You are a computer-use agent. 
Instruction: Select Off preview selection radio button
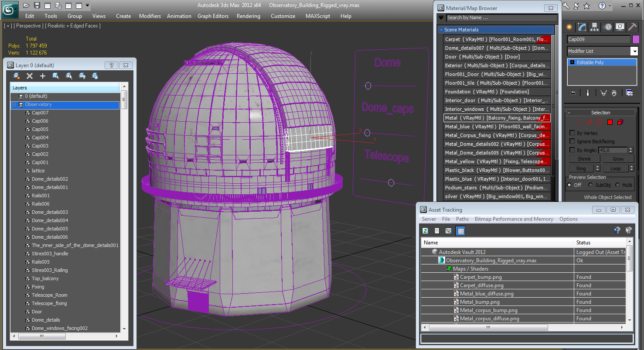click(x=569, y=185)
